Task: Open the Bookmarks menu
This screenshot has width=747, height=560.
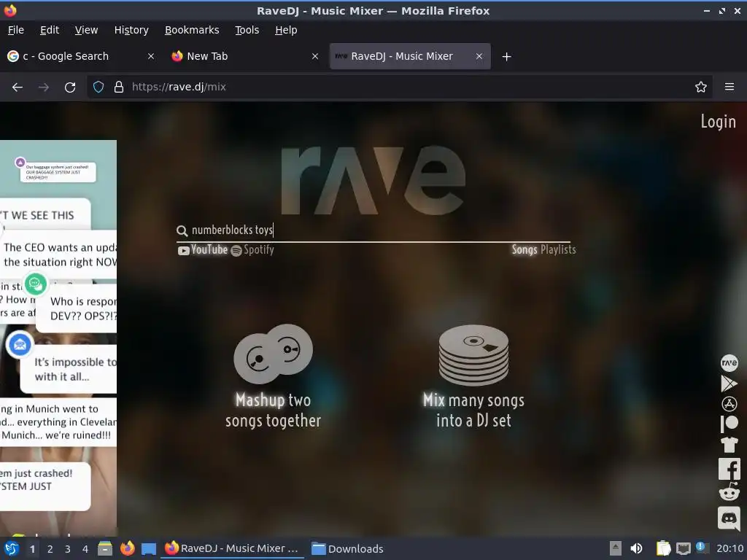Action: pyautogui.click(x=192, y=30)
